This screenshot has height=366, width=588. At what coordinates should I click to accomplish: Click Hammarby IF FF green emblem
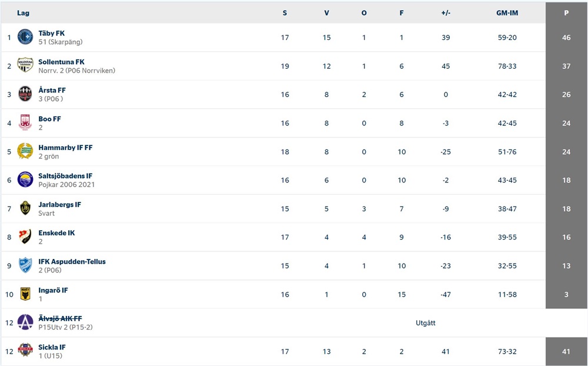pos(25,151)
